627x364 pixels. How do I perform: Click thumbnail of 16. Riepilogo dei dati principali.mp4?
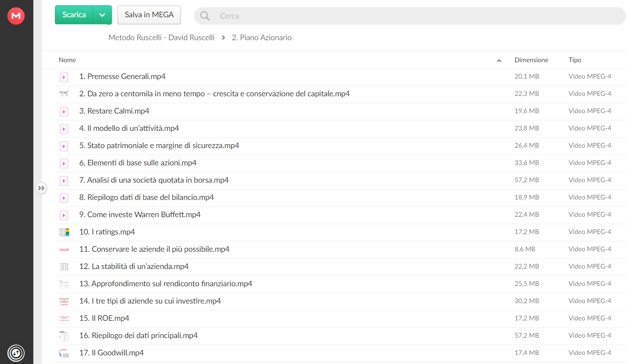tap(64, 336)
